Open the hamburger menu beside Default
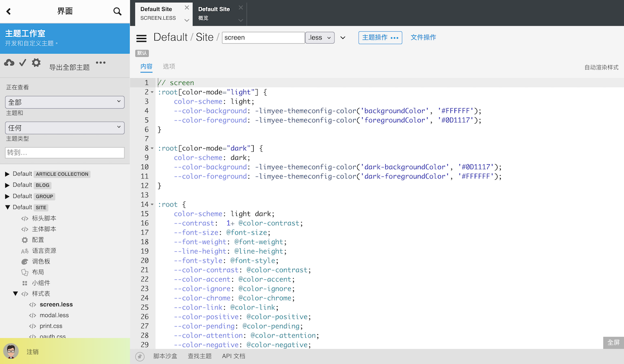The image size is (624, 364). point(141,38)
